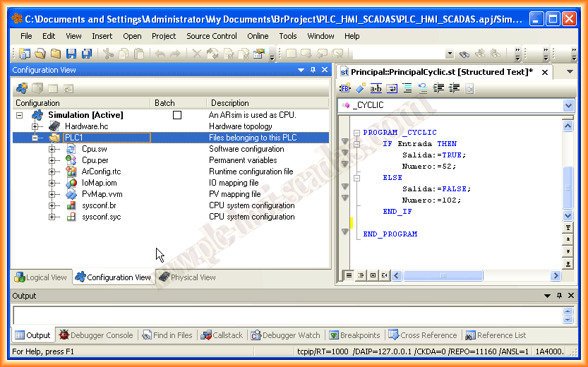Click the New Project toolbar icon
The height and width of the screenshot is (367, 588).
click(25, 54)
